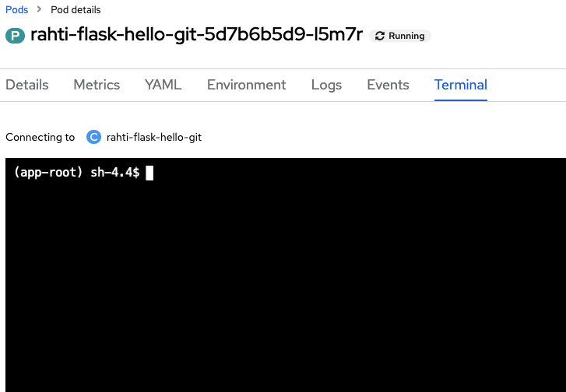The image size is (566, 392).
Task: Click the Running status label text
Action: (406, 36)
